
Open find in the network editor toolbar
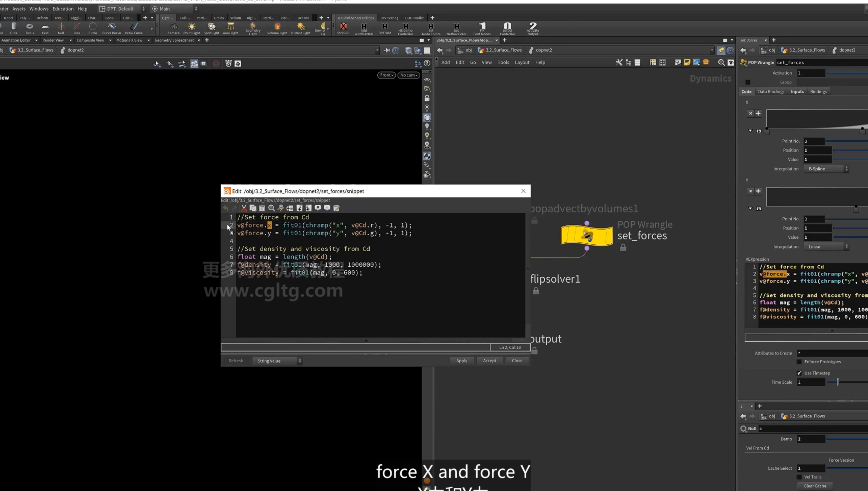[721, 62]
